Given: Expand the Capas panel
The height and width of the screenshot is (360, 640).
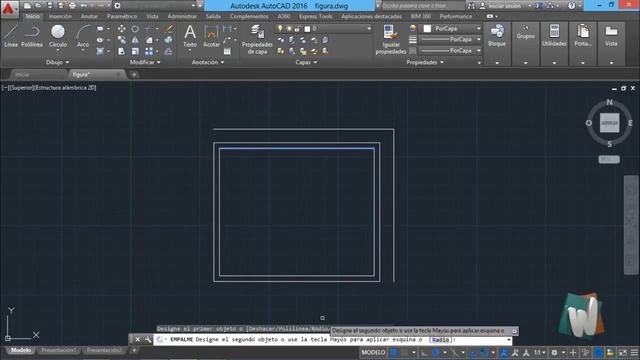Looking at the screenshot, I should tap(306, 62).
